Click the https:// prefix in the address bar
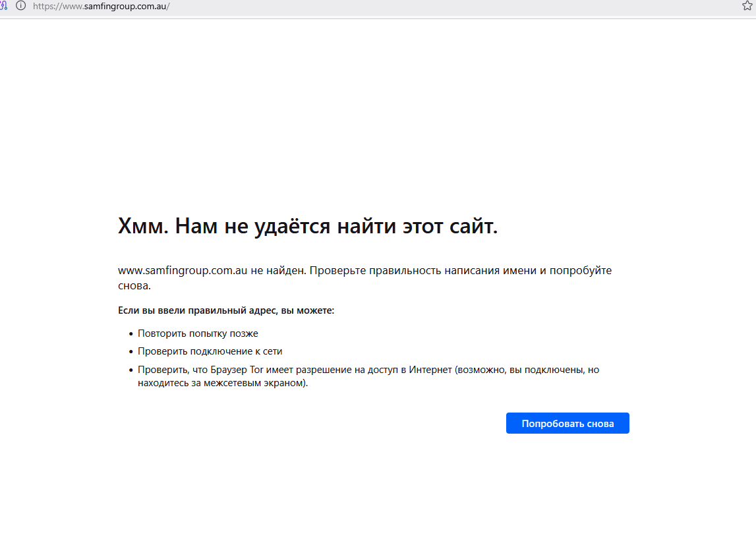756x547 pixels. [45, 6]
